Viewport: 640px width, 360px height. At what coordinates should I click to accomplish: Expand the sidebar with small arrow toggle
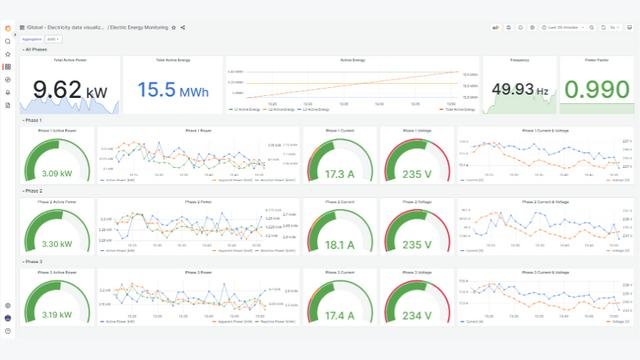click(15, 35)
